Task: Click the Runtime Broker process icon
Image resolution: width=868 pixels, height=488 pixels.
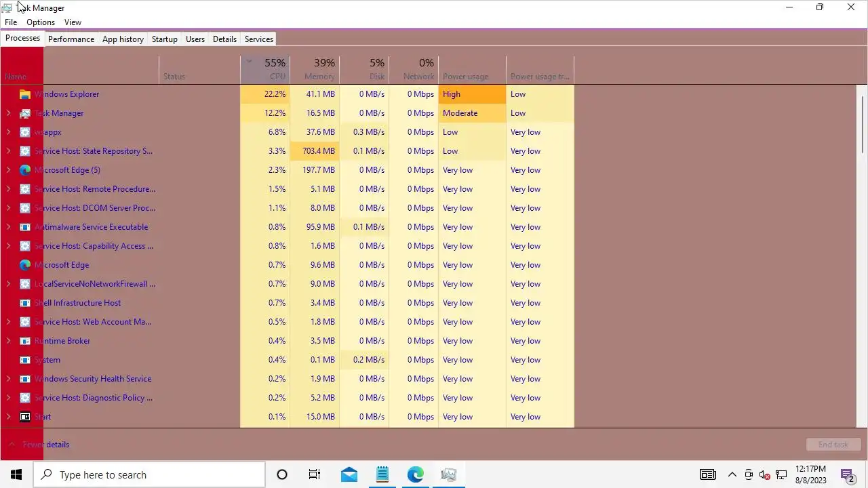Action: pos(25,341)
